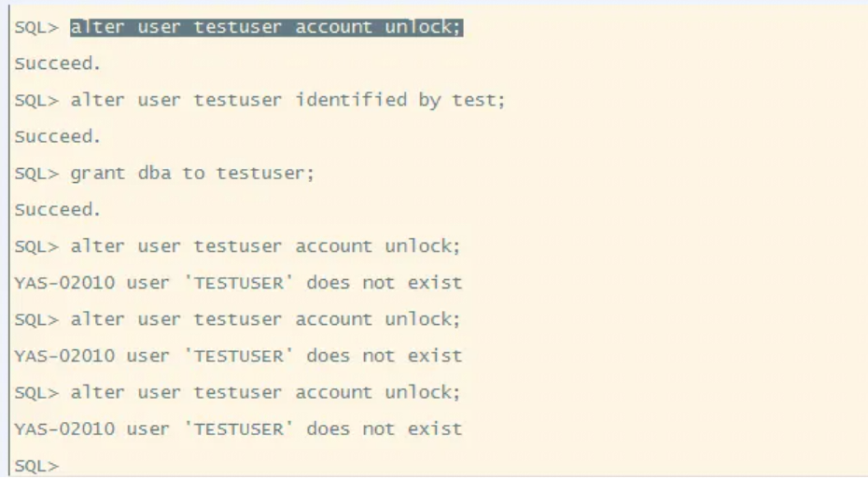Click the second YAS-02010 does not exist error
Image resolution: width=868 pixels, height=478 pixels.
pyautogui.click(x=238, y=356)
